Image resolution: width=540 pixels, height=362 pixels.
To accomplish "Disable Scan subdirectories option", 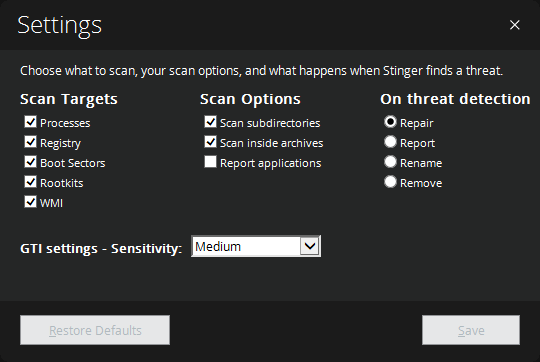I will pos(210,122).
